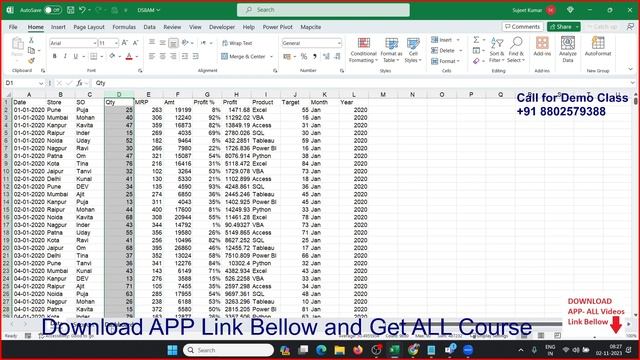
Task: Switch to the Page Layout tab
Action: point(89,27)
